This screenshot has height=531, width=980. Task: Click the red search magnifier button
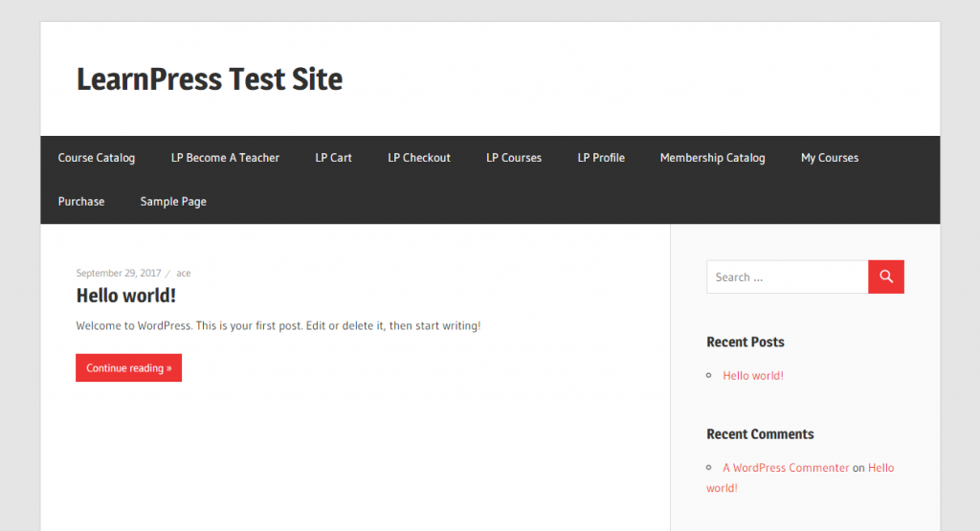(x=885, y=277)
